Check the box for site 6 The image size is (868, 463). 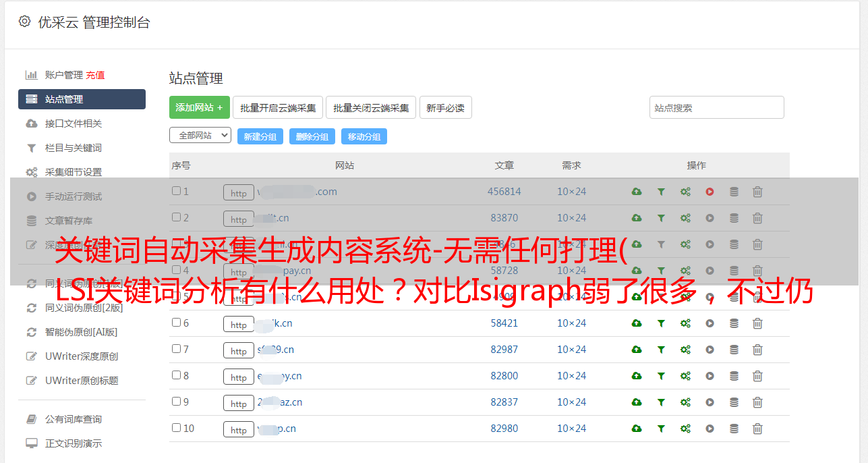(x=176, y=323)
